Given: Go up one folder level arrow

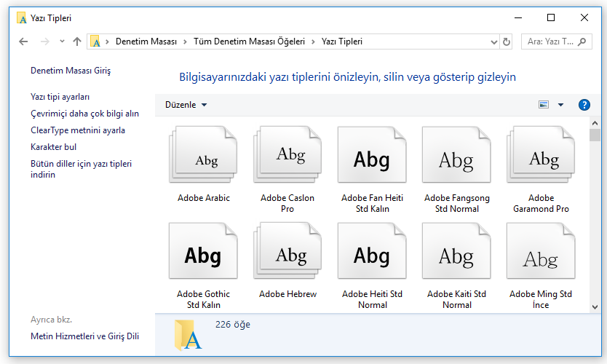Looking at the screenshot, I should click(77, 41).
